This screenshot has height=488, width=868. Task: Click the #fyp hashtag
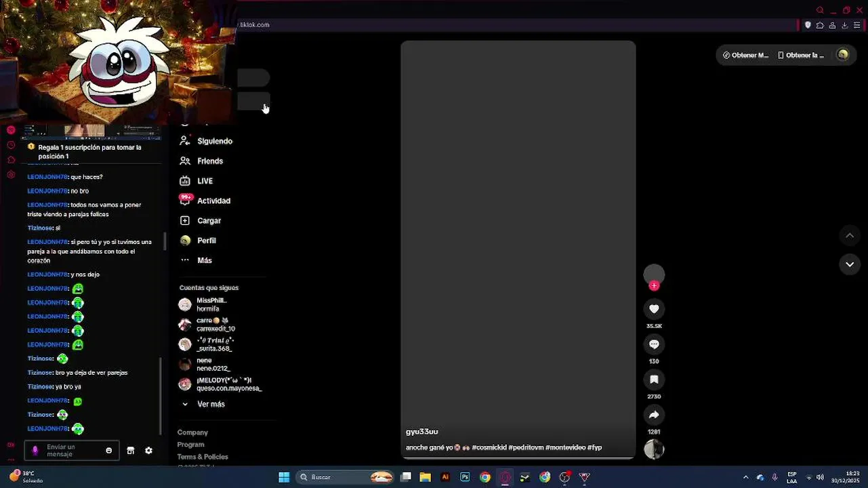pyautogui.click(x=594, y=447)
